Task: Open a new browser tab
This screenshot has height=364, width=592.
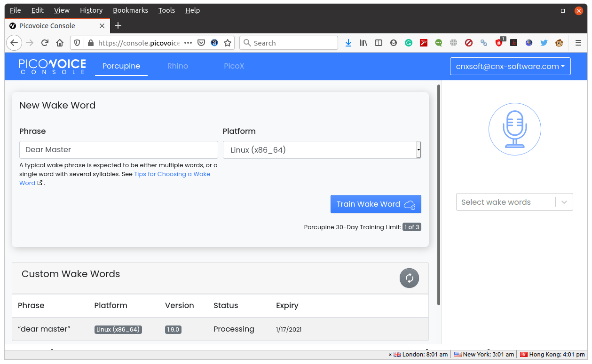Action: tap(118, 25)
